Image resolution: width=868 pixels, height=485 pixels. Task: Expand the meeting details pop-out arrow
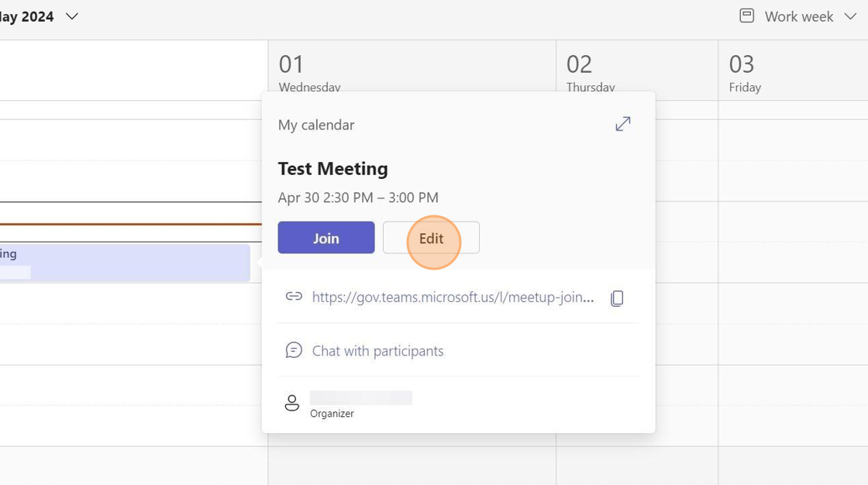tap(623, 124)
